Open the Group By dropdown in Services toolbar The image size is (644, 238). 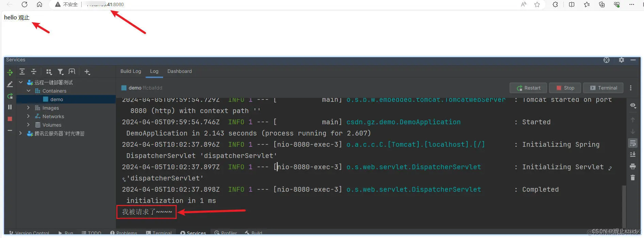tap(49, 72)
